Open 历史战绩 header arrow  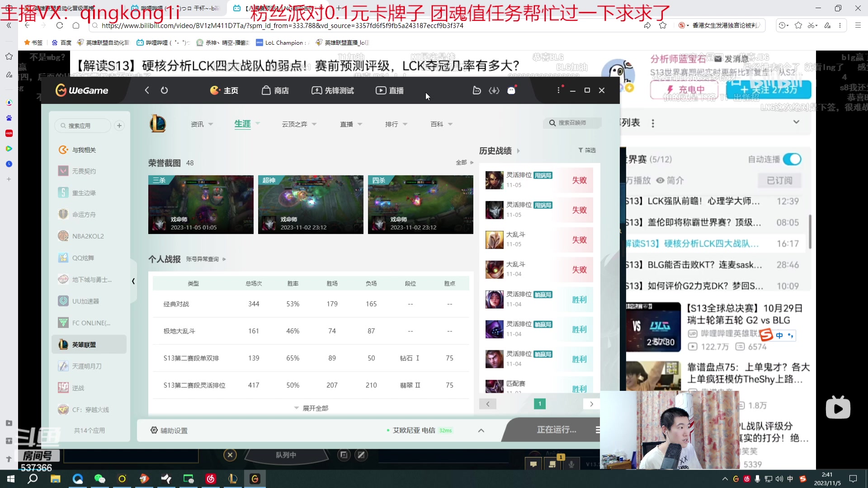click(518, 151)
